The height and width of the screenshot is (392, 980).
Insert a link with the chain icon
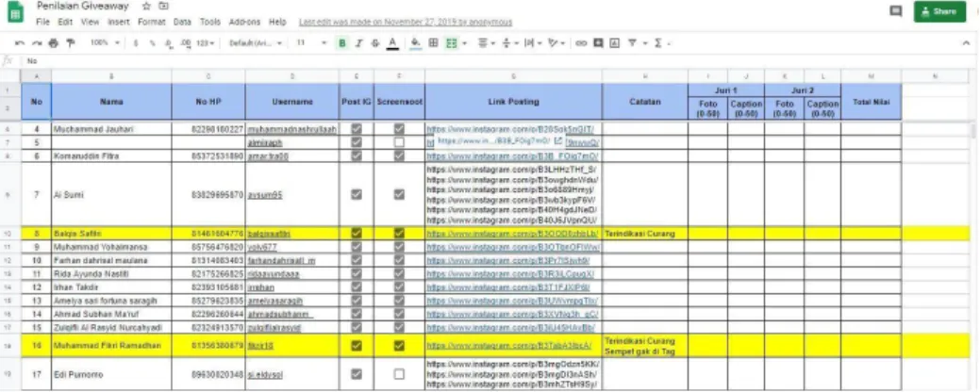[581, 43]
